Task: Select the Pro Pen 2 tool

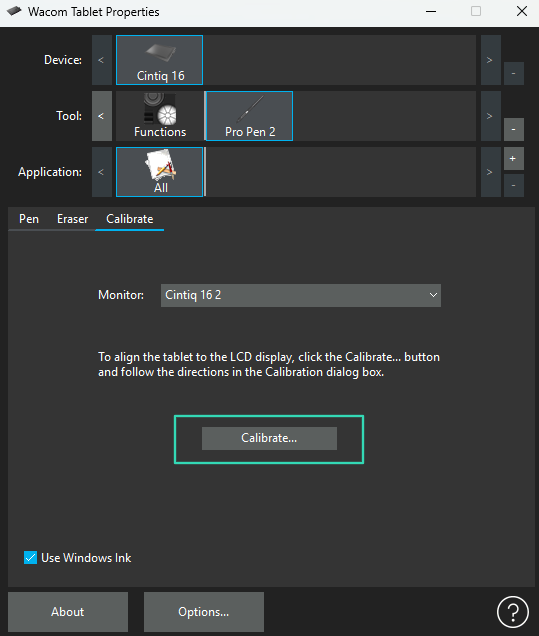Action: (x=249, y=116)
